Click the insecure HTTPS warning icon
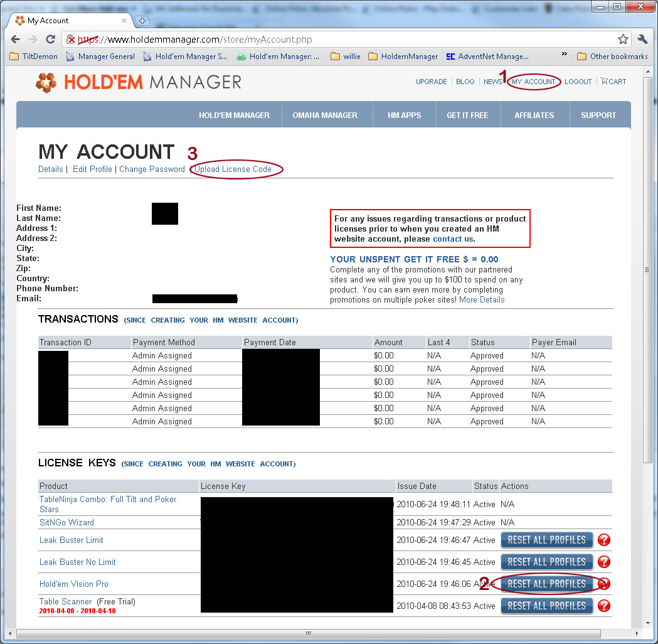The height and width of the screenshot is (644, 658). click(x=71, y=40)
